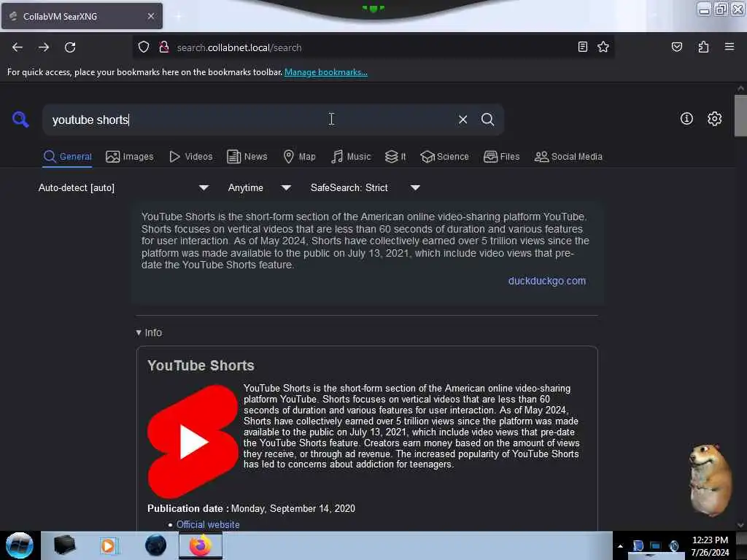Open preferences gear icon

[714, 119]
